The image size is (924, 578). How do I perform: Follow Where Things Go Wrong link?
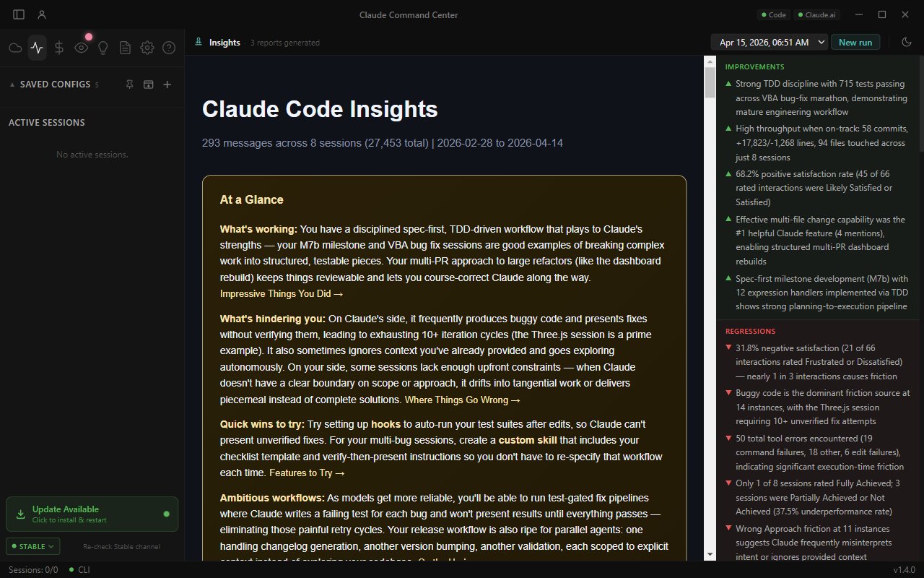(x=462, y=400)
